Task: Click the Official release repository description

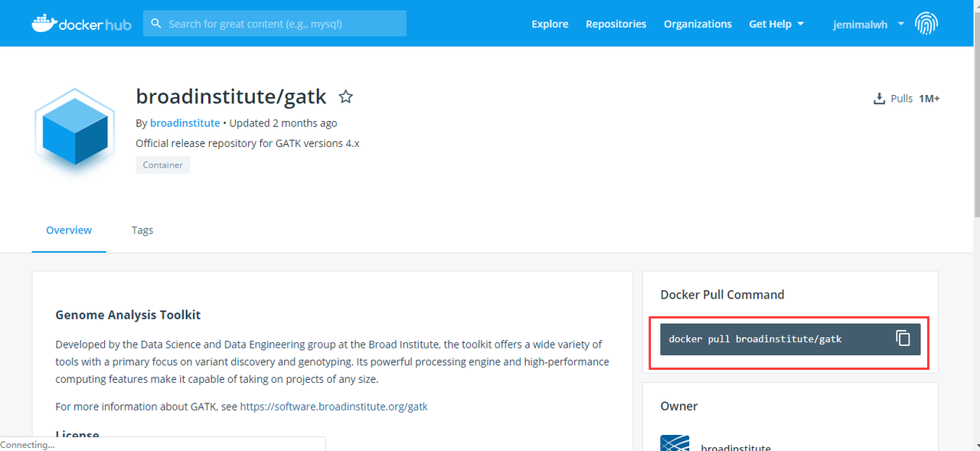Action: [x=247, y=143]
